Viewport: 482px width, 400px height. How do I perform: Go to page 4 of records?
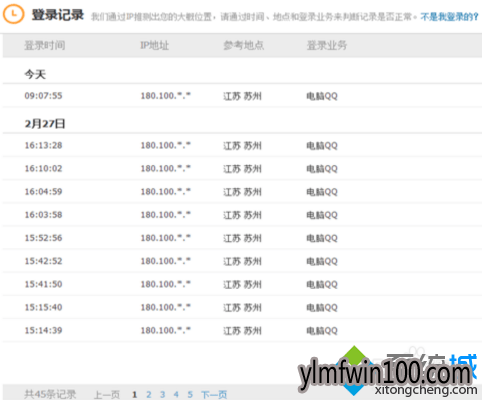point(176,395)
